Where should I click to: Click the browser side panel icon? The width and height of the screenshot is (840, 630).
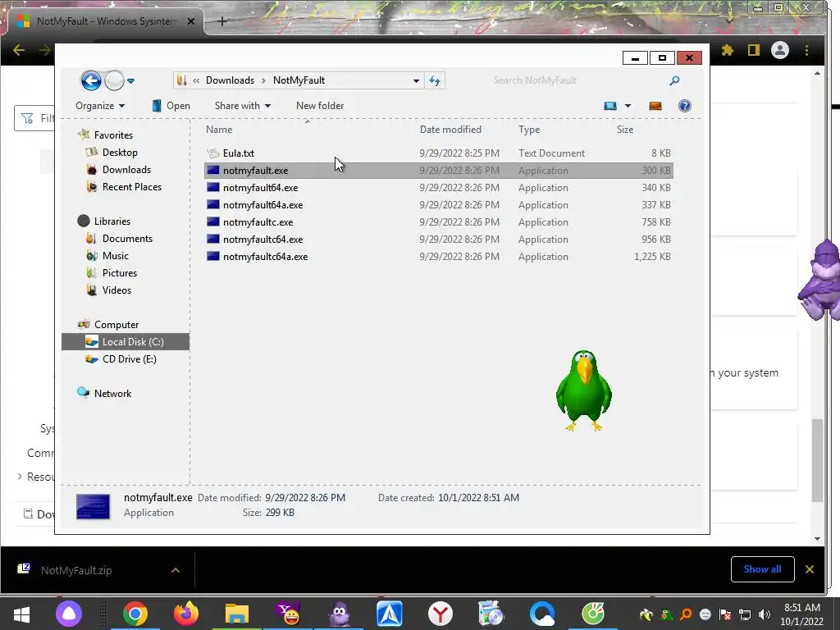coord(754,50)
